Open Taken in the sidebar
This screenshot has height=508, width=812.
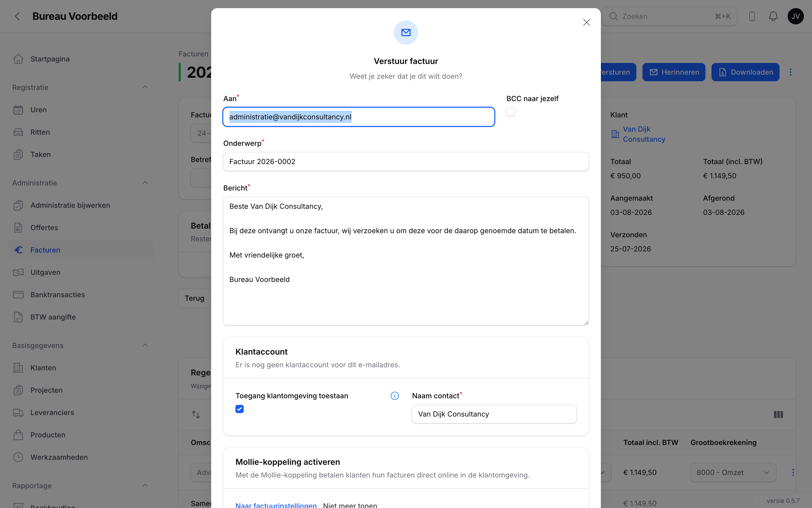(x=41, y=154)
